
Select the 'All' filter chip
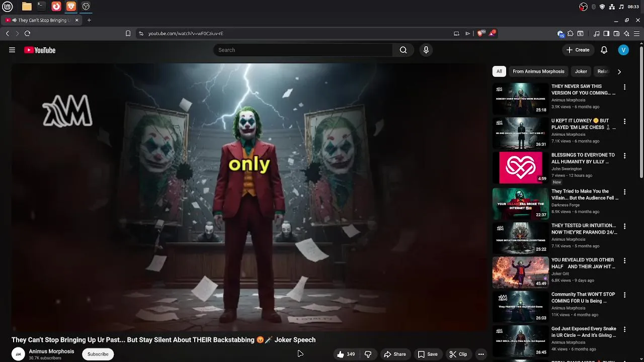[499, 71]
